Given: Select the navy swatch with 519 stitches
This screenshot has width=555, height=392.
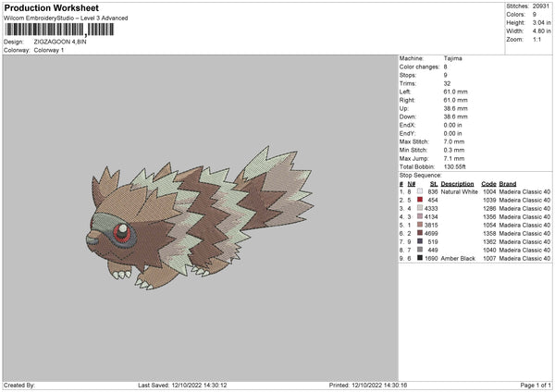Looking at the screenshot, I should coord(420,241).
